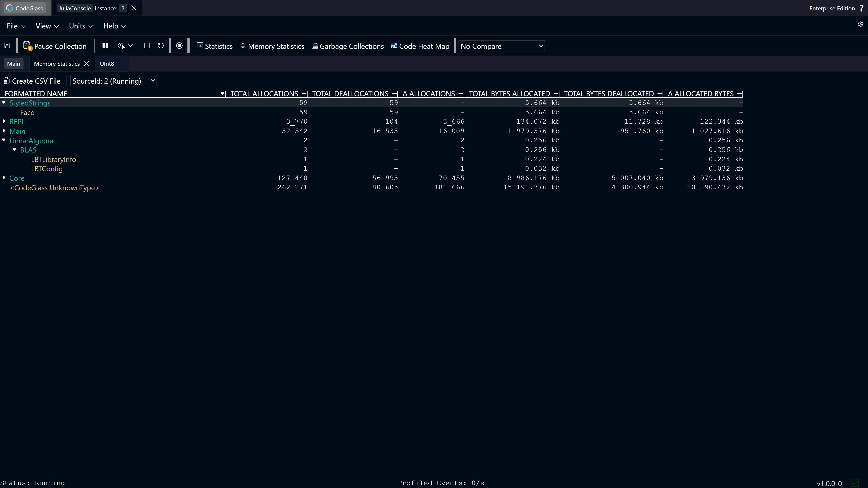Click the 262_271 allocations value
Image resolution: width=868 pixels, height=488 pixels.
click(292, 187)
